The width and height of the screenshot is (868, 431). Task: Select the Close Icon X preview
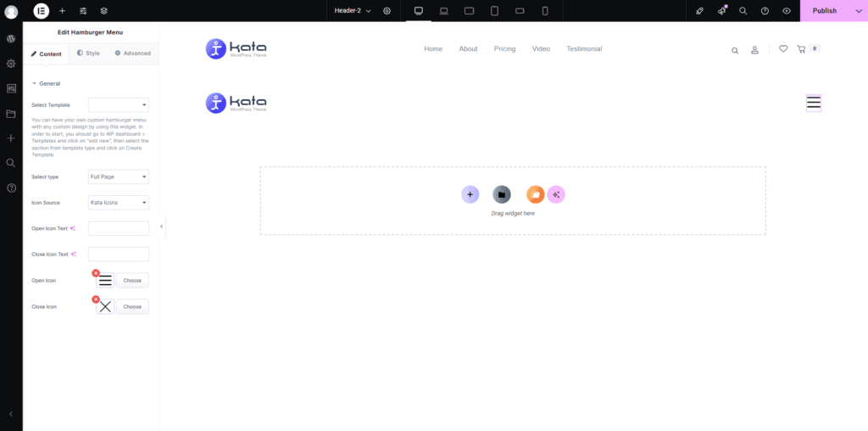click(x=105, y=307)
